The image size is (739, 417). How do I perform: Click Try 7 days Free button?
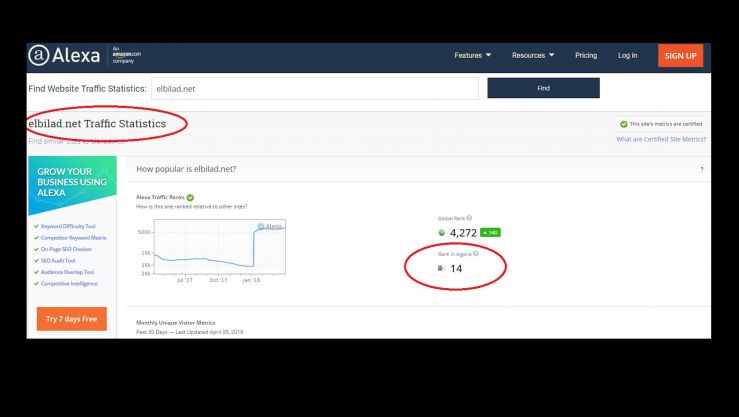[72, 319]
